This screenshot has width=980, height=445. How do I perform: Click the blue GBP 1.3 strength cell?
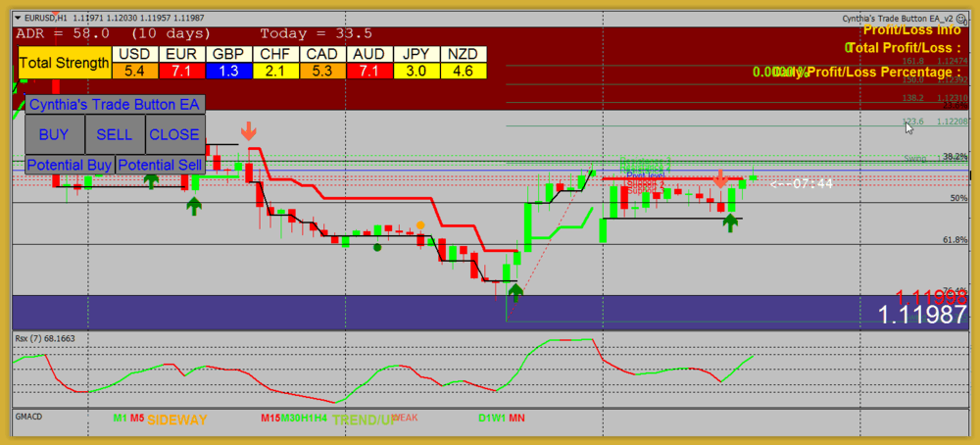(228, 71)
